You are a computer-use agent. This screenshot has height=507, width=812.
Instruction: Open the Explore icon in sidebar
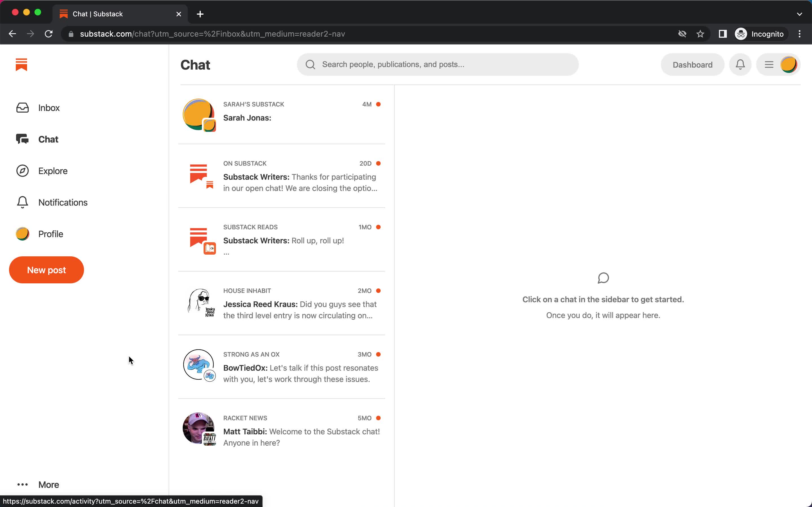point(22,171)
